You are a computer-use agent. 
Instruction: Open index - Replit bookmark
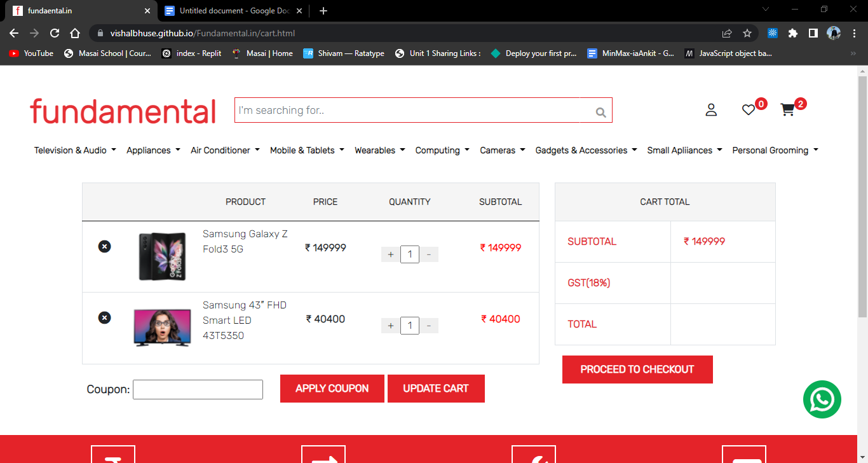click(x=191, y=53)
